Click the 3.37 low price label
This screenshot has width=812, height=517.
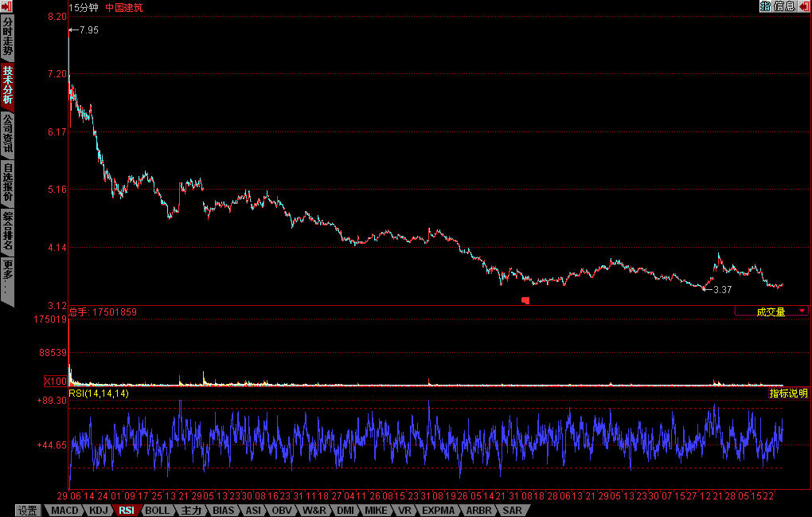click(722, 290)
